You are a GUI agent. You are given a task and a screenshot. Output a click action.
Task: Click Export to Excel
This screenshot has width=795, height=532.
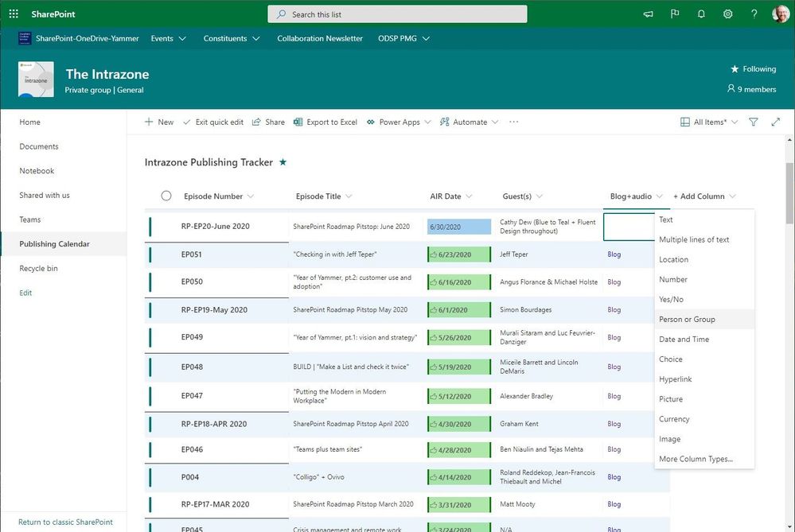coord(325,122)
